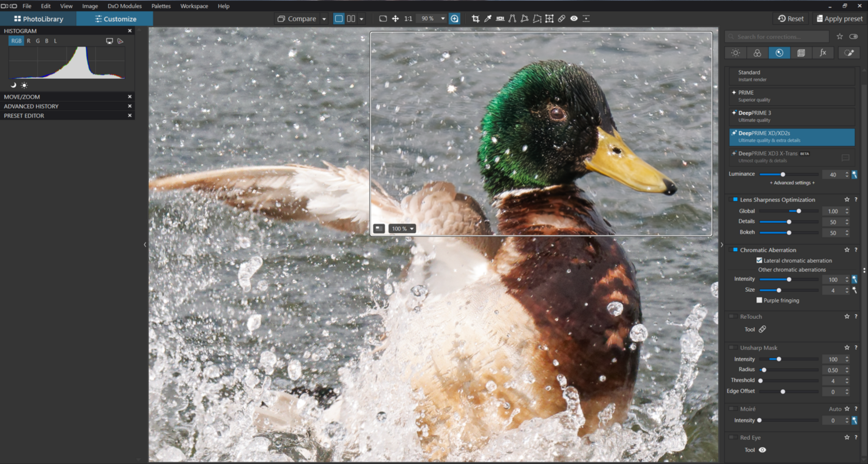Switch to side-by-side view mode
868x464 pixels.
coord(351,19)
